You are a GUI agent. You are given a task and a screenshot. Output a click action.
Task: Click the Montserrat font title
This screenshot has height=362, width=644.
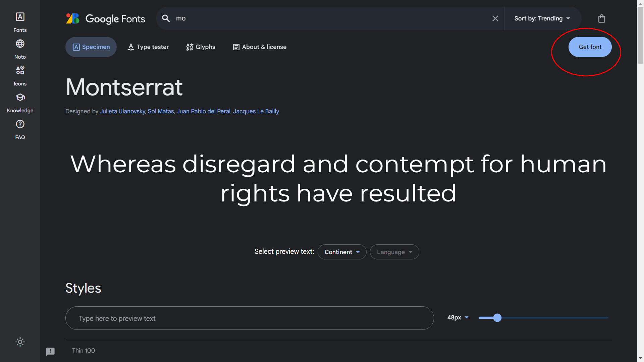point(124,87)
